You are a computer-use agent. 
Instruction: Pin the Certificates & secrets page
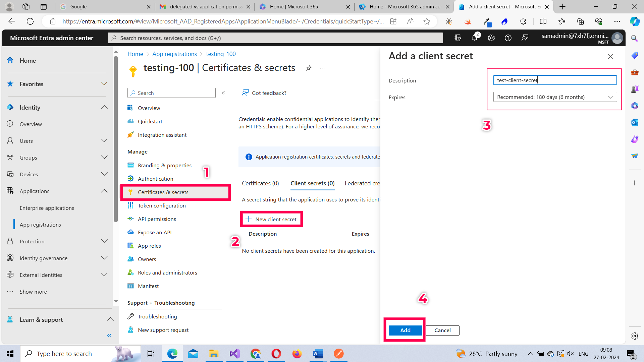tap(309, 68)
